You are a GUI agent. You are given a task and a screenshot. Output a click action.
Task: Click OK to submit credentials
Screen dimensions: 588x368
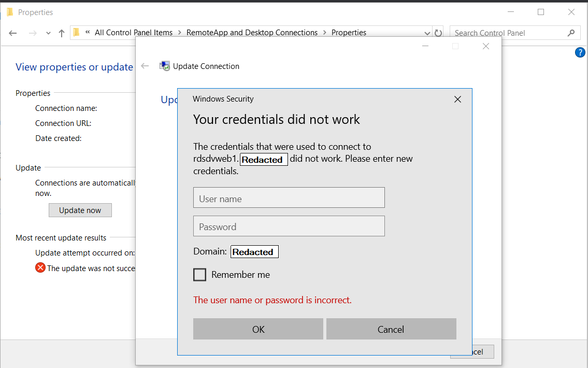[258, 329]
